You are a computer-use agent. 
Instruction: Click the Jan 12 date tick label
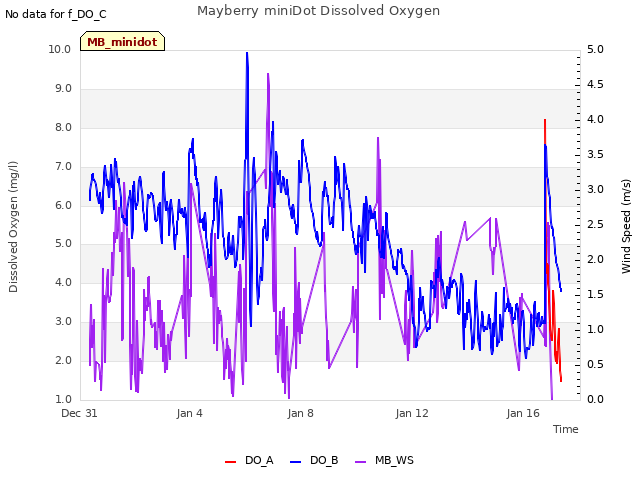(x=412, y=413)
